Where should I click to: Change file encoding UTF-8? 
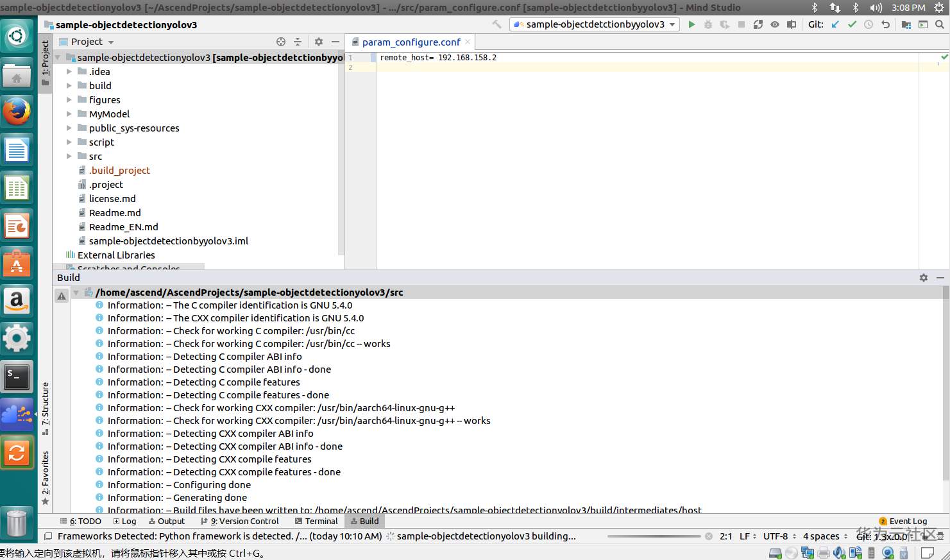[779, 536]
